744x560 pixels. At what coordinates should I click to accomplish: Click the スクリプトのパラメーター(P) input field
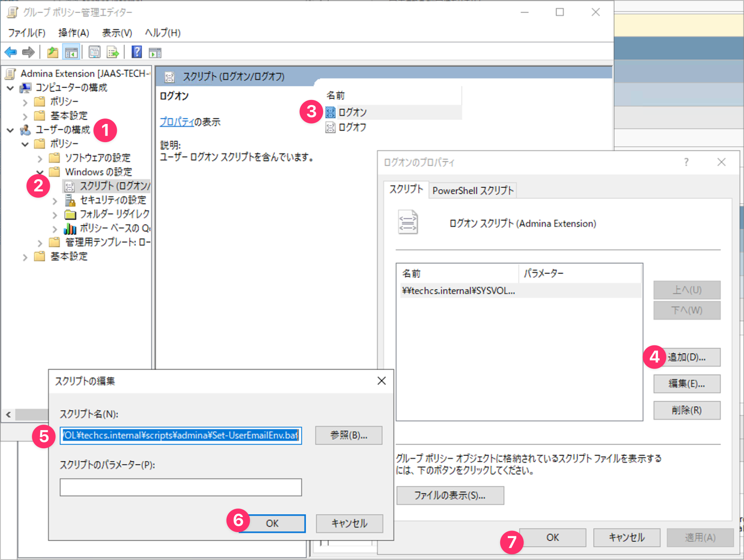coord(181,487)
